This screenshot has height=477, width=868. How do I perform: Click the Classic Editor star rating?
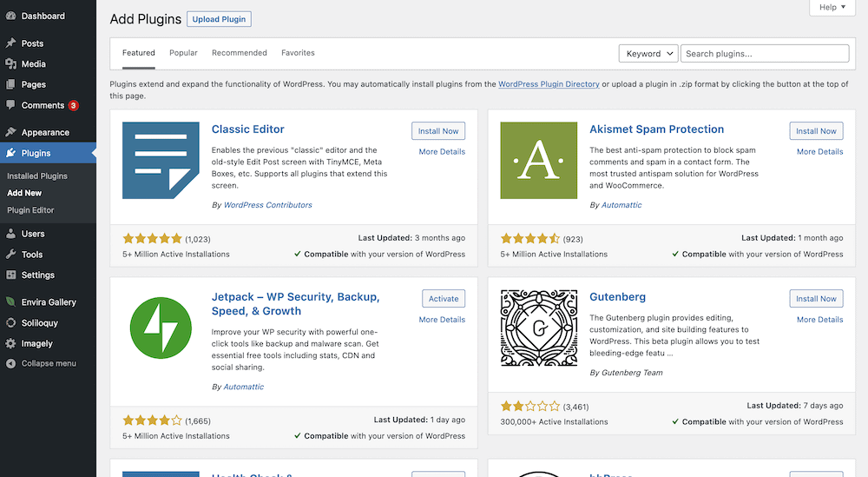point(152,239)
